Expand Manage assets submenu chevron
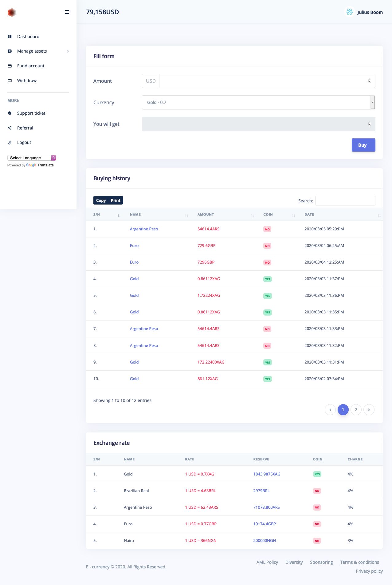This screenshot has height=585, width=392. point(68,51)
